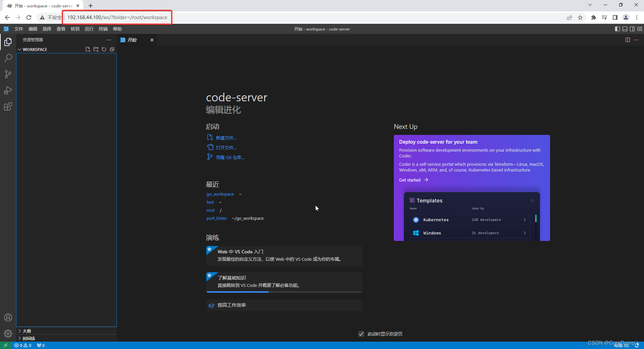Toggle bottom panel layout icon

click(x=625, y=29)
